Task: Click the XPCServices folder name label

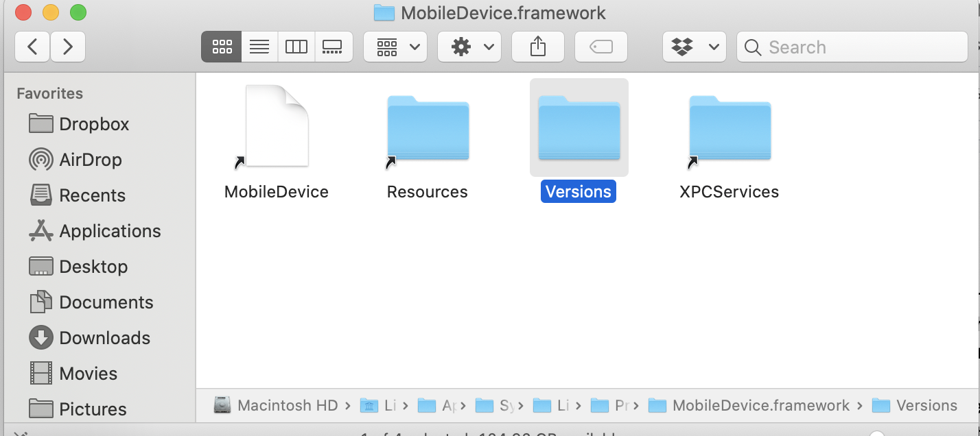Action: click(x=730, y=192)
